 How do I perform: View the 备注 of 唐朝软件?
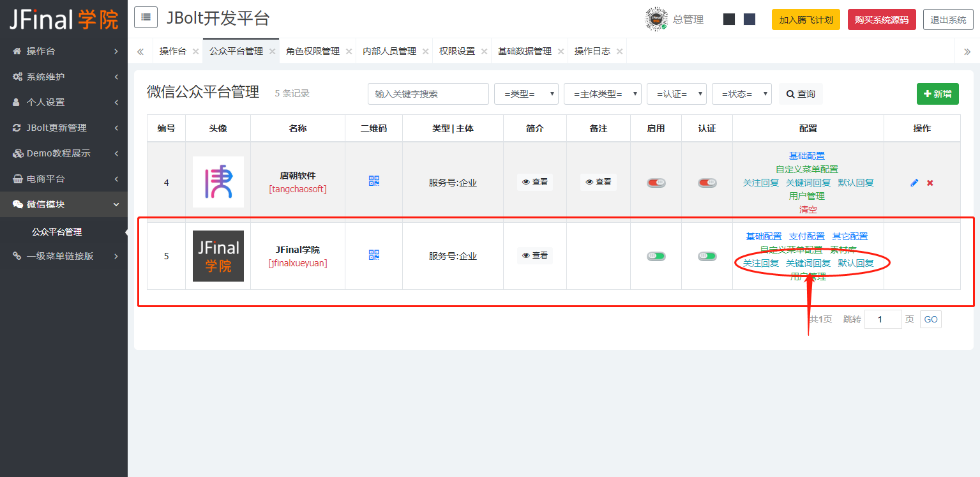(598, 182)
